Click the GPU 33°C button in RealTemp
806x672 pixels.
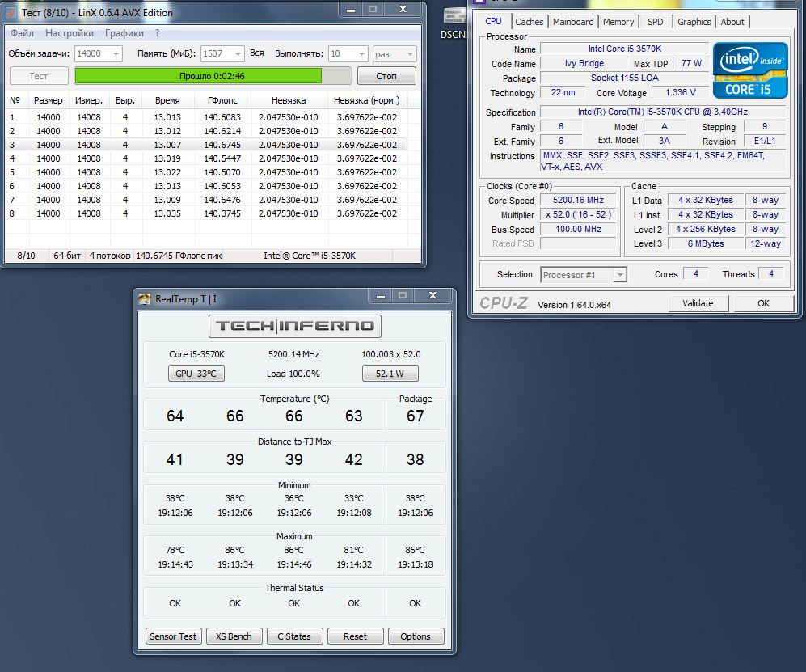tap(196, 374)
